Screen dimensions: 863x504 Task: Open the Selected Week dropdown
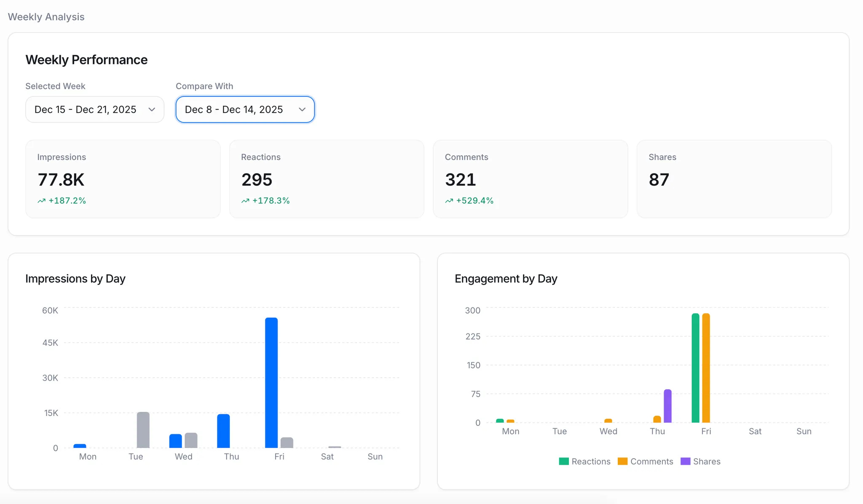[94, 109]
